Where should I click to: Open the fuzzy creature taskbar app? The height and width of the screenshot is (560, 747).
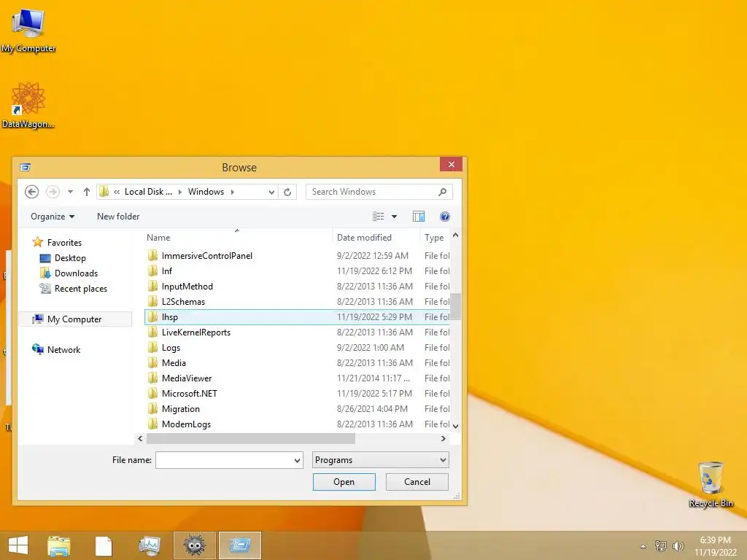pos(194,545)
